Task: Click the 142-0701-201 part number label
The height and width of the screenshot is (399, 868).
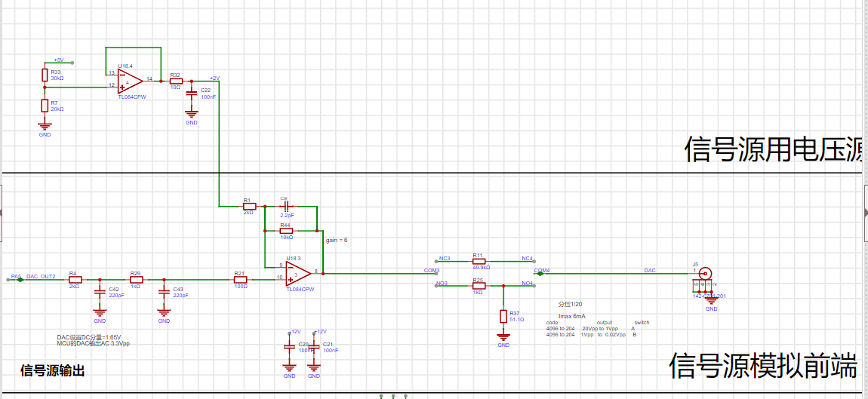Action: pyautogui.click(x=709, y=296)
